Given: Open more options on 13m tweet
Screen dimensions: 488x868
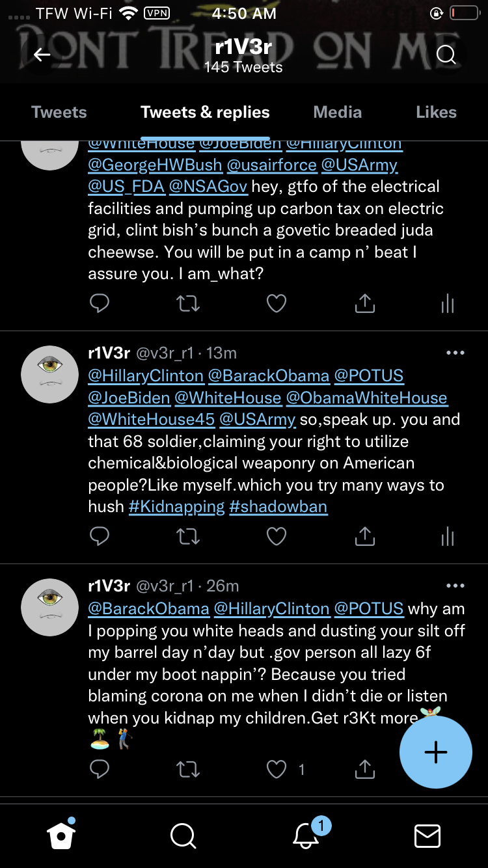Looking at the screenshot, I should 455,353.
